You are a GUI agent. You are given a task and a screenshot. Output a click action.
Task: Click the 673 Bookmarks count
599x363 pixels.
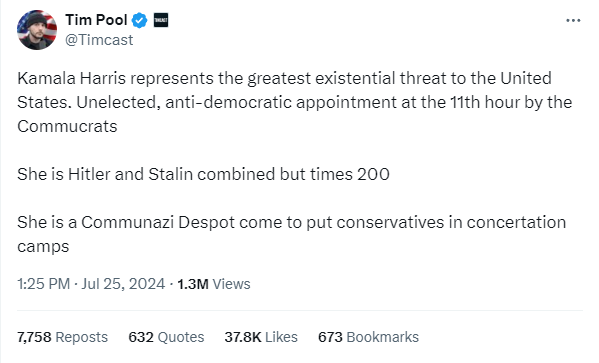(368, 337)
